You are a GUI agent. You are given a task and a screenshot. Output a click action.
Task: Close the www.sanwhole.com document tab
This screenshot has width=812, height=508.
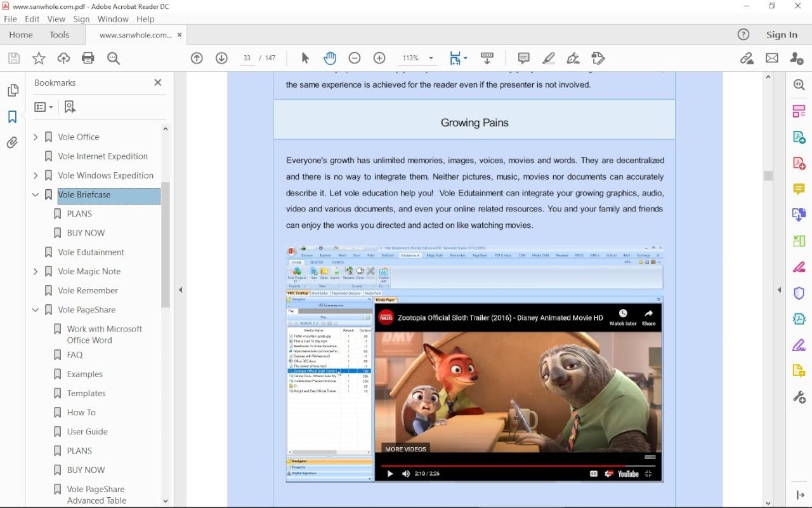[x=180, y=35]
